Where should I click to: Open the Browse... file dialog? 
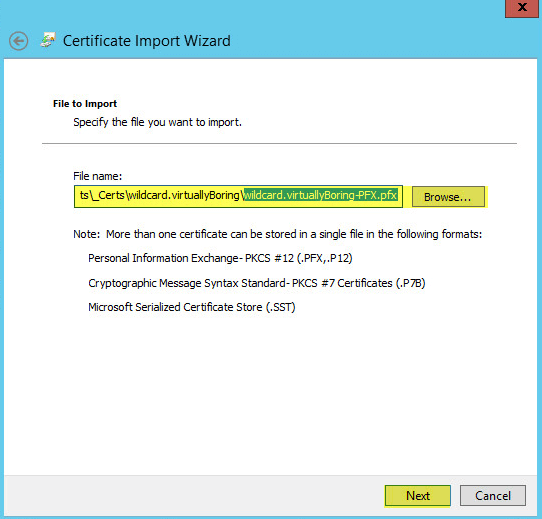(x=448, y=197)
